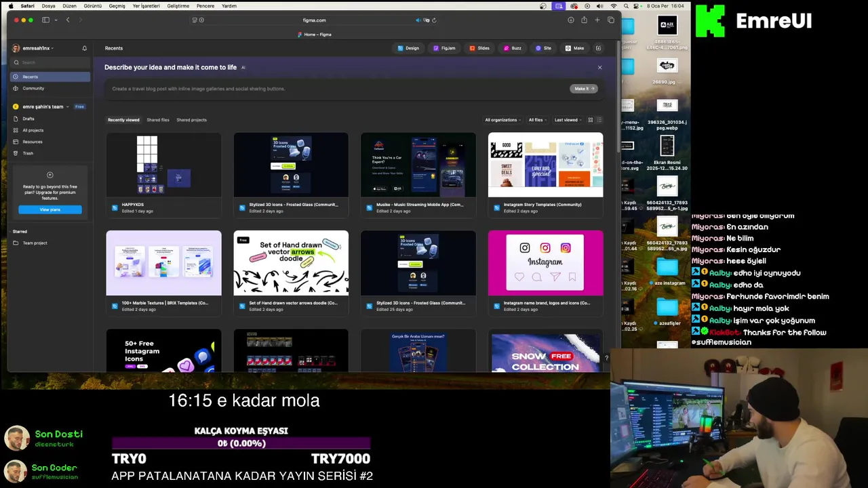Create a new Make file
Screen dimensions: 868x488
[x=574, y=48]
